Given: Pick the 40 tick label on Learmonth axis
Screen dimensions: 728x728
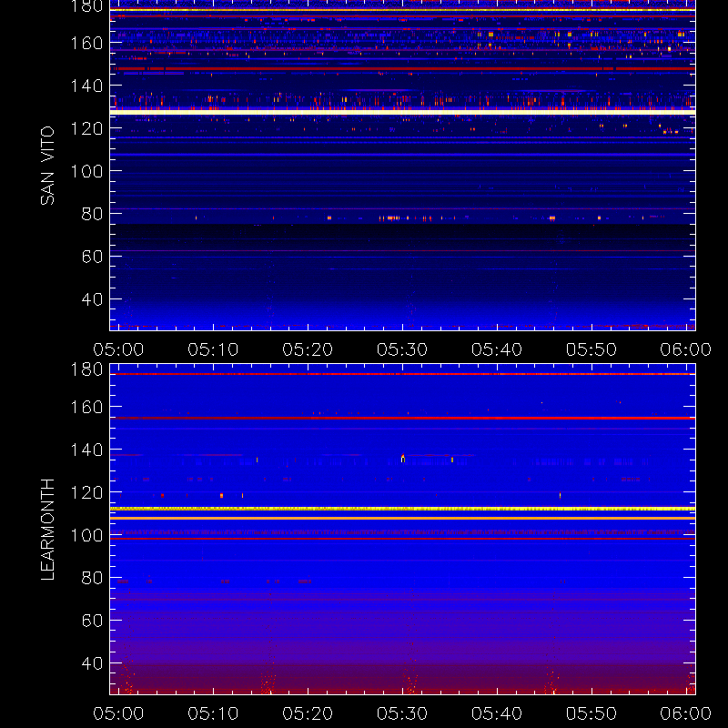Looking at the screenshot, I should click(93, 663).
